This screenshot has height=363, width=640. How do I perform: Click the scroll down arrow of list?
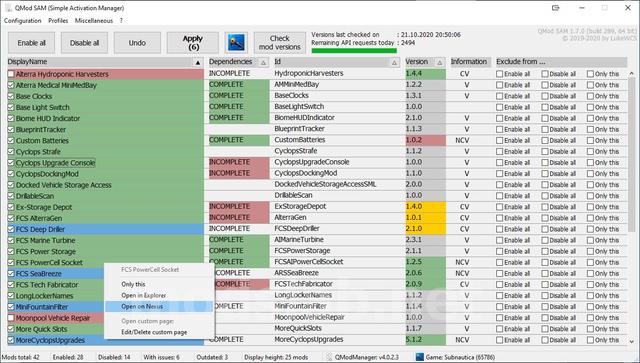point(632,341)
